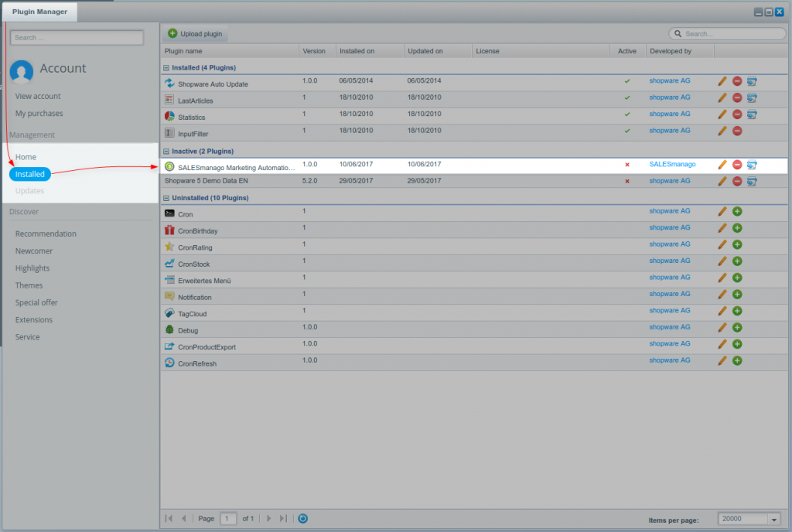Install the TagCloud plugin
This screenshot has width=792, height=532.
(x=737, y=311)
